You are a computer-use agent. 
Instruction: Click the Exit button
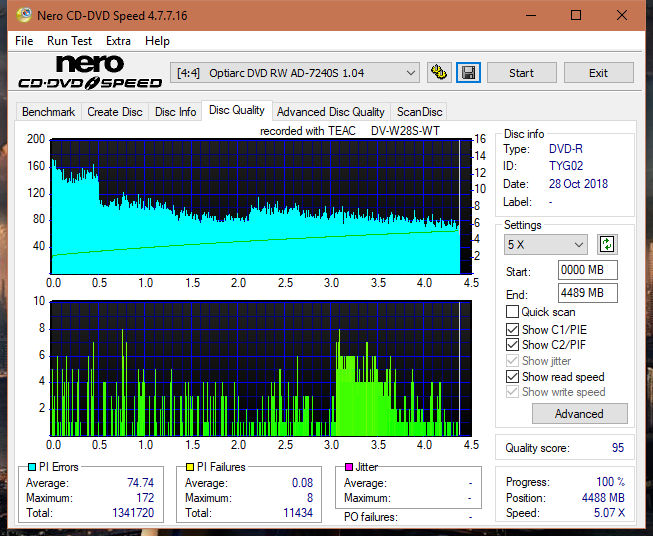click(598, 73)
